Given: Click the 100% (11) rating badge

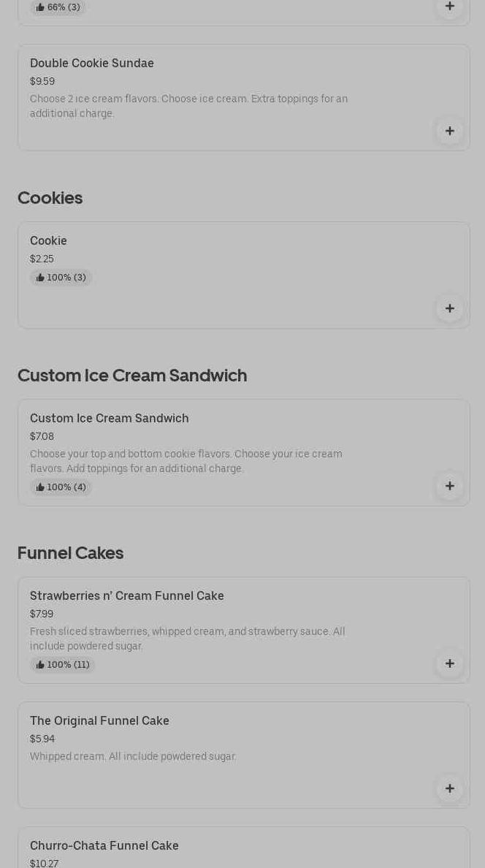Looking at the screenshot, I should point(63,665).
